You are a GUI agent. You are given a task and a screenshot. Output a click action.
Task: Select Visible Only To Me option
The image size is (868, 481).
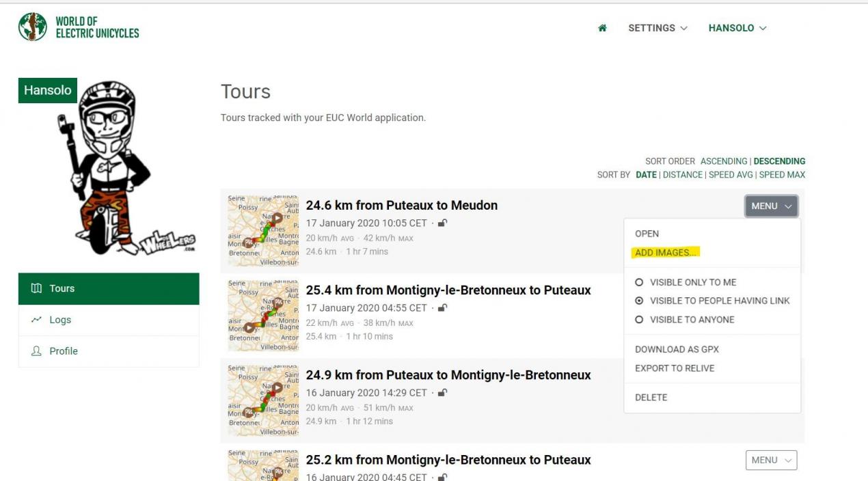tap(686, 282)
